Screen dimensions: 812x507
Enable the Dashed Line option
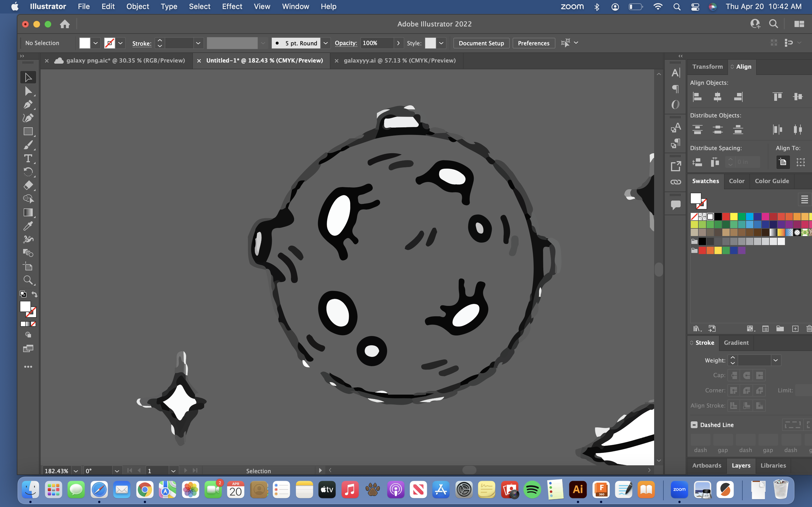coord(694,424)
